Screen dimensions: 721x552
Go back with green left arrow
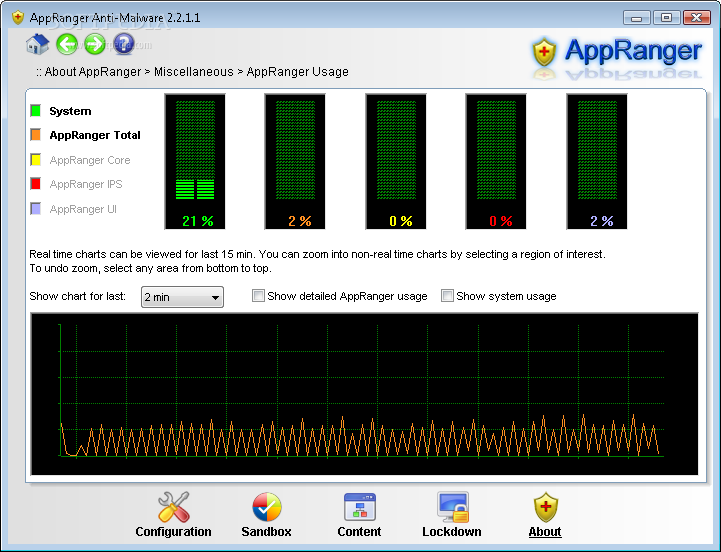click(x=67, y=45)
